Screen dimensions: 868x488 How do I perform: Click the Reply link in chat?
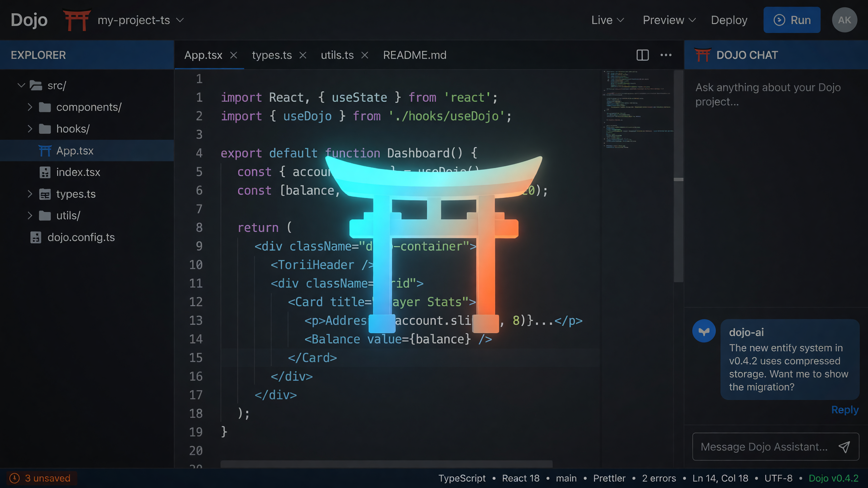click(x=845, y=409)
